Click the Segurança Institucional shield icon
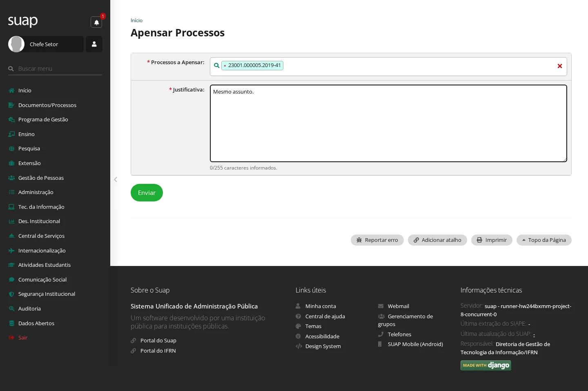The height and width of the screenshot is (391, 588). click(x=11, y=294)
